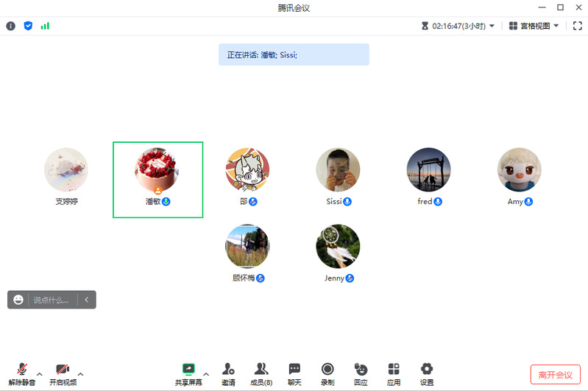This screenshot has width=588, height=391.
Task: Check the green network signal bars
Action: (45, 26)
